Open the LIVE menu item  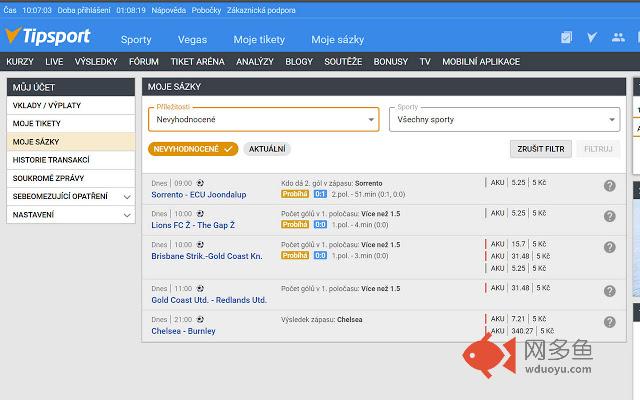click(x=54, y=62)
